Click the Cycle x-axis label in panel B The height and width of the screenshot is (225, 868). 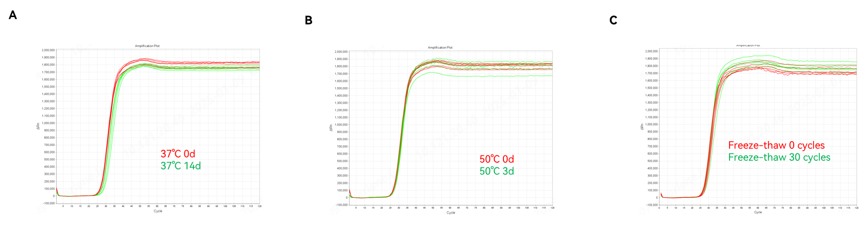(x=451, y=213)
